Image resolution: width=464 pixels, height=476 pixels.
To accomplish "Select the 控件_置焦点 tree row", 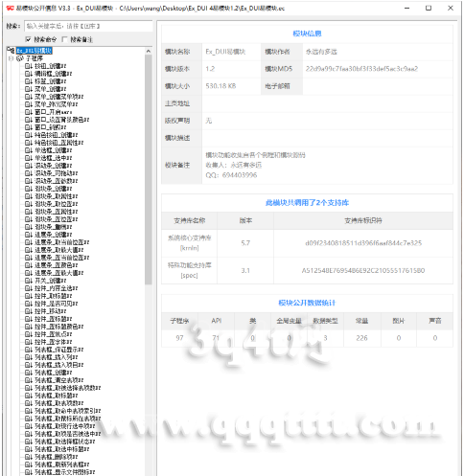I will point(53,334).
